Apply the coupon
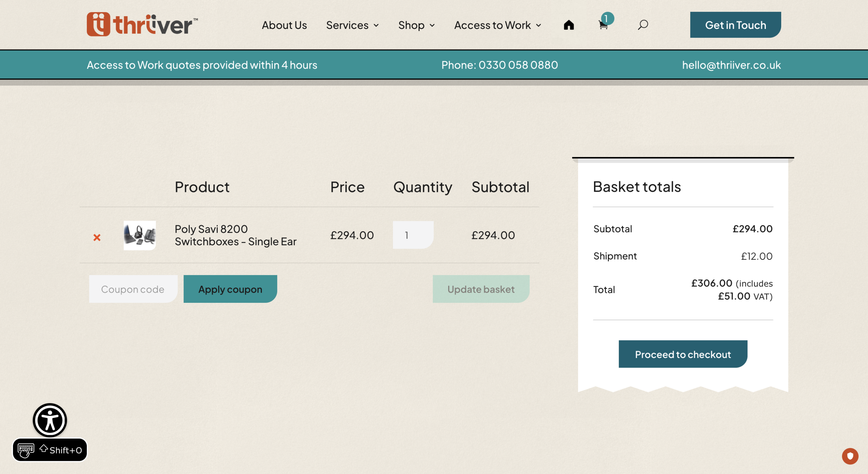The image size is (868, 474). [231, 289]
